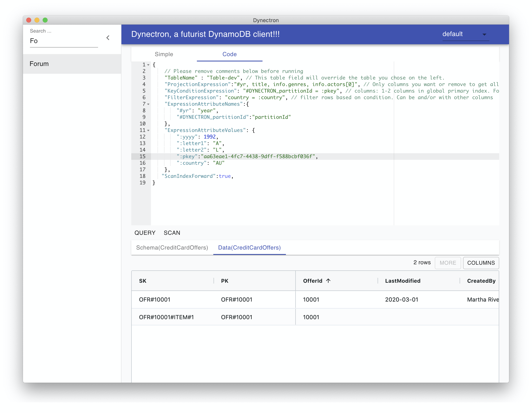Collapse the sidebar with the chevron icon
Viewport: 532px width, 413px height.
pos(108,38)
